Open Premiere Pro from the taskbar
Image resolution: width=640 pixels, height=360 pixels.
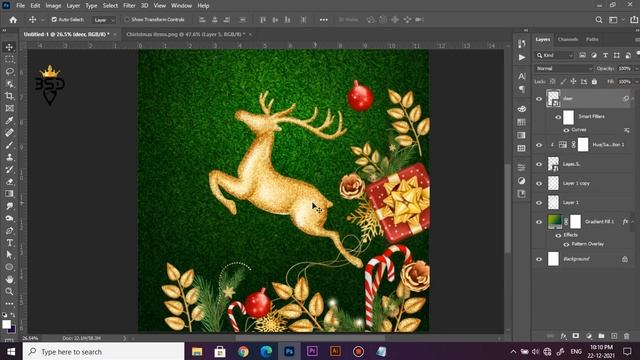312,351
